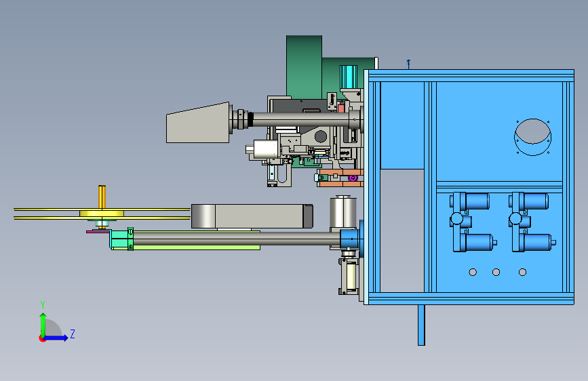Select the upright silver cylinder roller
This screenshot has height=381, width=588.
pyautogui.click(x=342, y=211)
